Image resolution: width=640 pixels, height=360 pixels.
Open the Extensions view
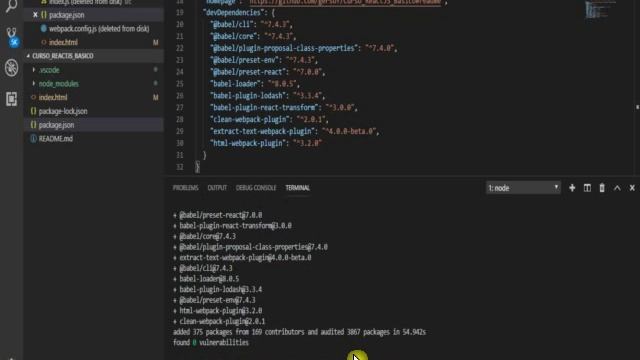[11, 99]
